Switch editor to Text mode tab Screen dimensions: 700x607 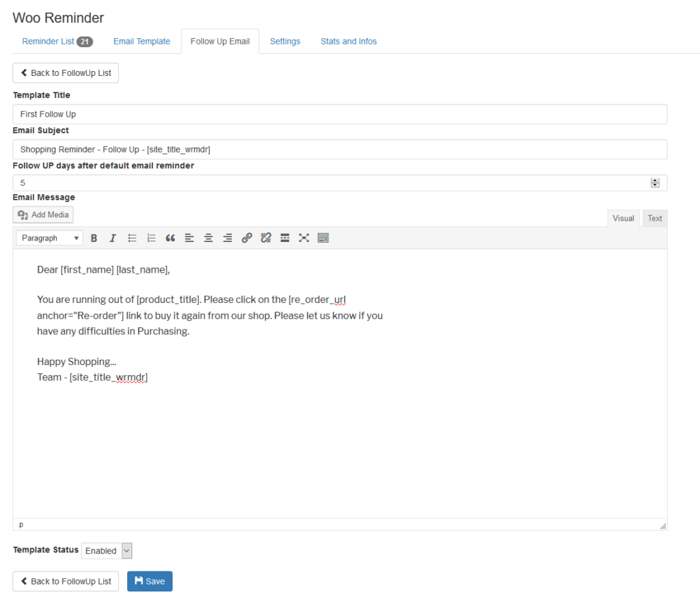654,219
